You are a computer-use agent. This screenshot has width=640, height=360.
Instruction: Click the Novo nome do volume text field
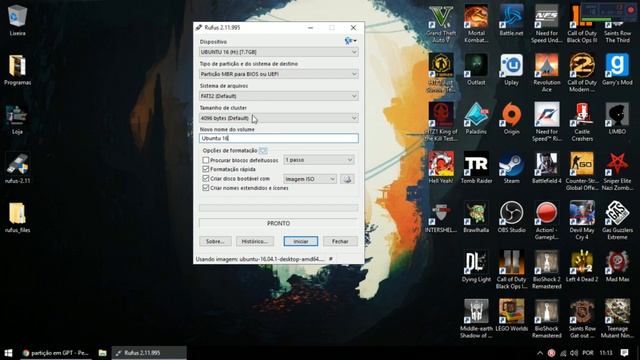pos(279,138)
